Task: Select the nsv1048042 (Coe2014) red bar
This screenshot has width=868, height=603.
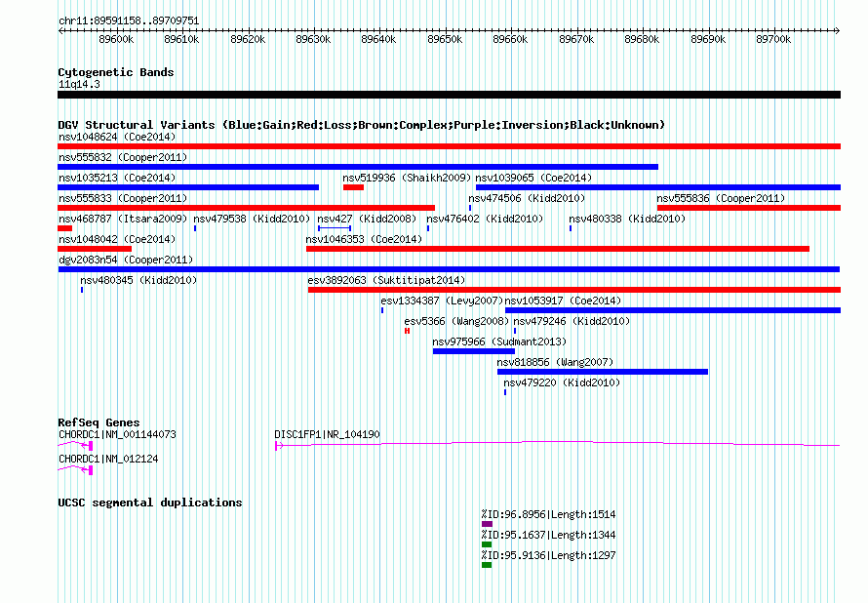Action: tap(95, 249)
